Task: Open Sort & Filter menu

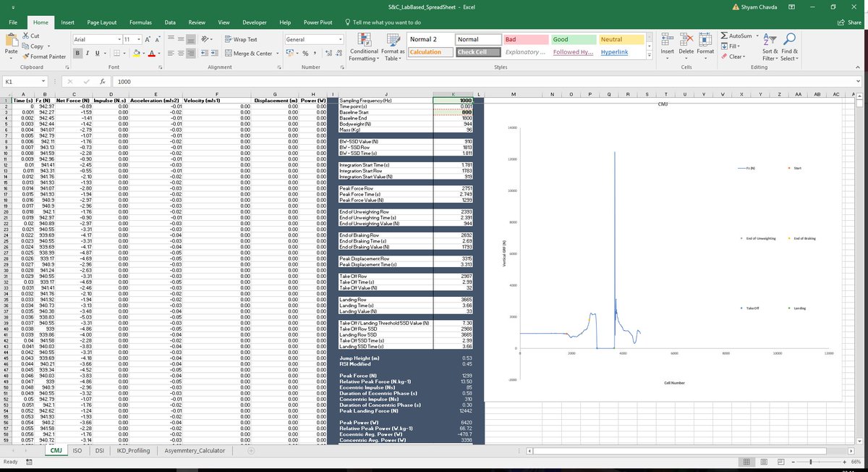Action: coord(770,46)
